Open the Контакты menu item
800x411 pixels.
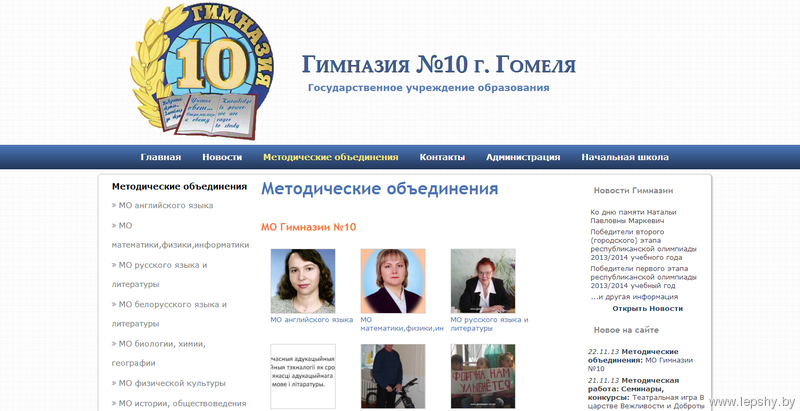point(442,157)
